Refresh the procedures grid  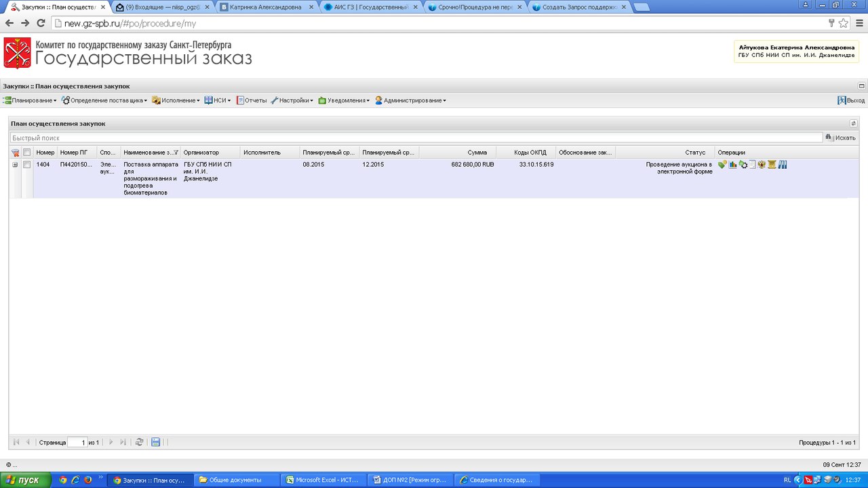tap(139, 442)
